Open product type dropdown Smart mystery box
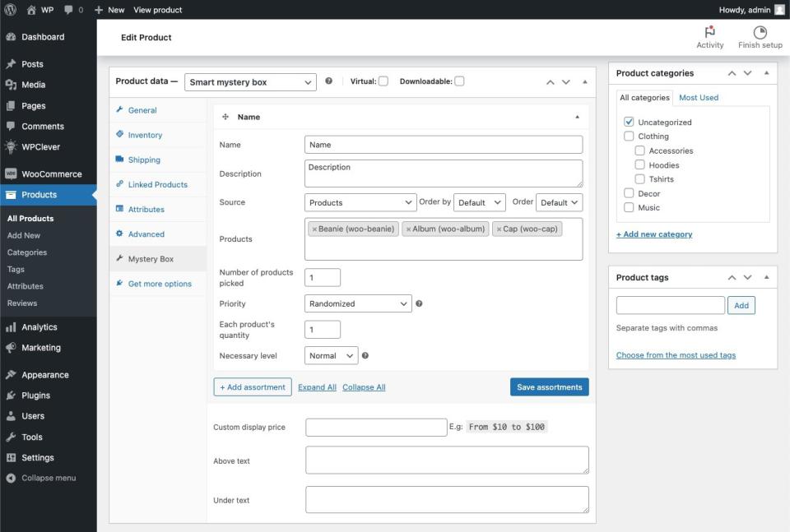790x532 pixels. 249,82
